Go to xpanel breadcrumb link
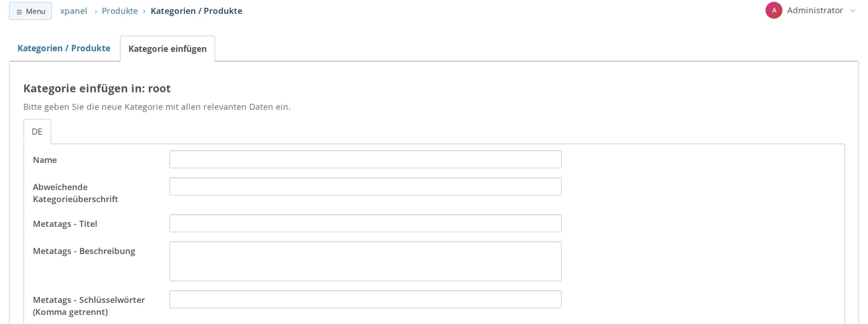This screenshot has height=324, width=868. (74, 11)
